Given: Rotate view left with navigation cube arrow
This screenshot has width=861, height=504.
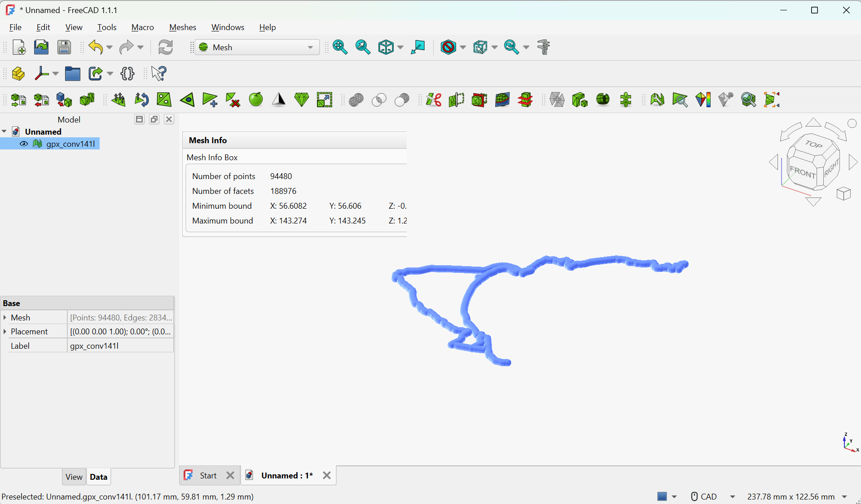Looking at the screenshot, I should (x=773, y=162).
